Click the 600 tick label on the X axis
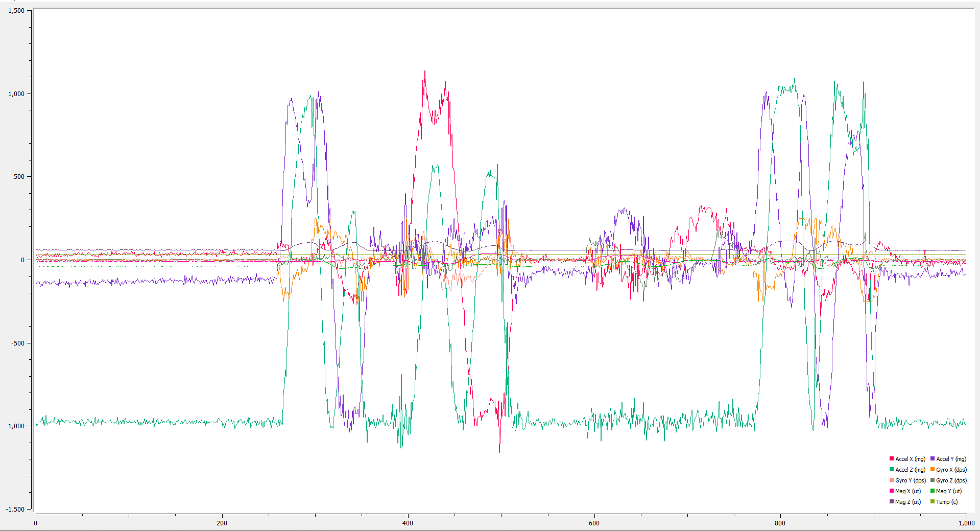The width and height of the screenshot is (980, 531). pyautogui.click(x=594, y=523)
